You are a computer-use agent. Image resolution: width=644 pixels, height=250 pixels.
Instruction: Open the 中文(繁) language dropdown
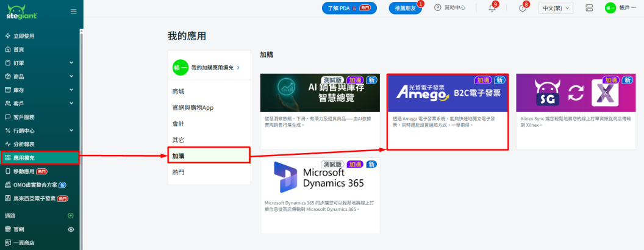click(556, 8)
